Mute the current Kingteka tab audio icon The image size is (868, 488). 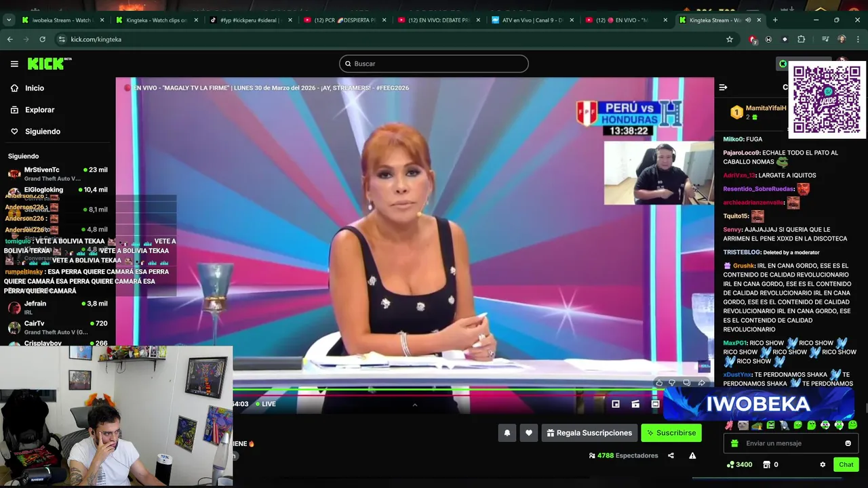pos(748,20)
